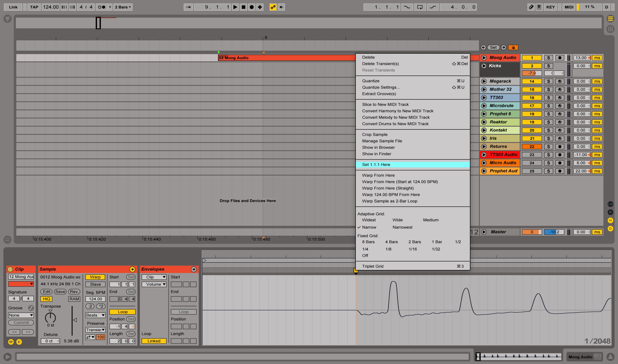The width and height of the screenshot is (618, 364).
Task: Click the Punch-Out switch
Action: point(433,7)
